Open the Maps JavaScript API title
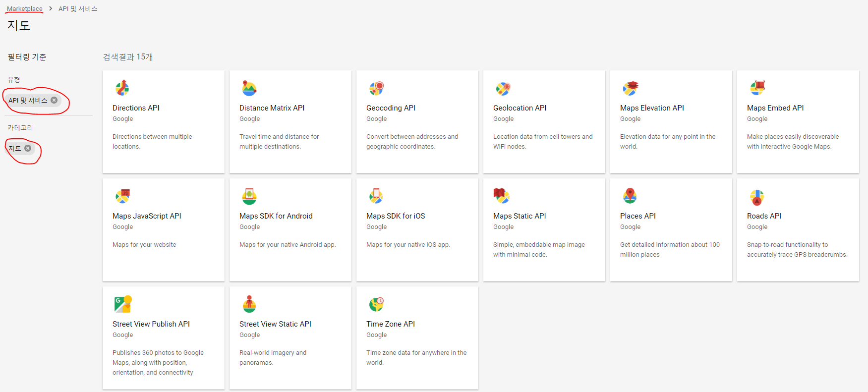Screen dimensions: 868x392 point(147,216)
